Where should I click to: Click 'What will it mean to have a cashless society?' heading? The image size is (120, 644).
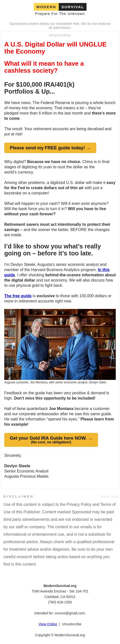click(x=44, y=67)
